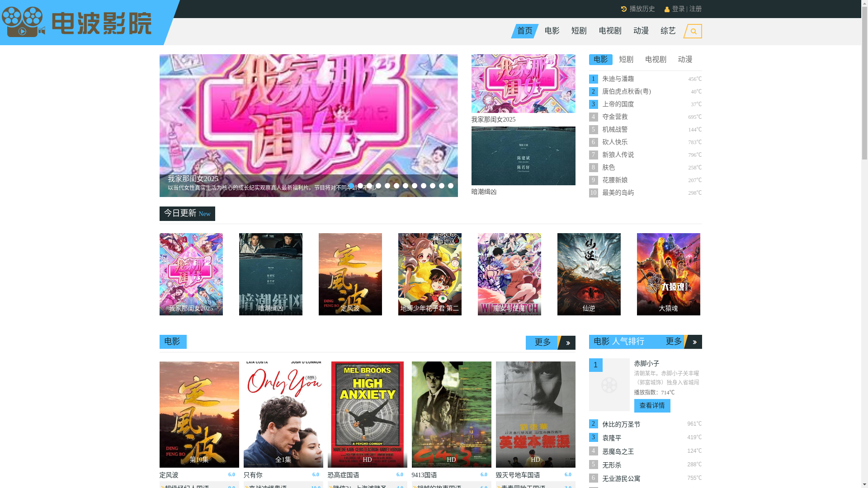Click the arrow icon beside 人气排行 更多
Viewport: 868px width, 488px height.
694,342
